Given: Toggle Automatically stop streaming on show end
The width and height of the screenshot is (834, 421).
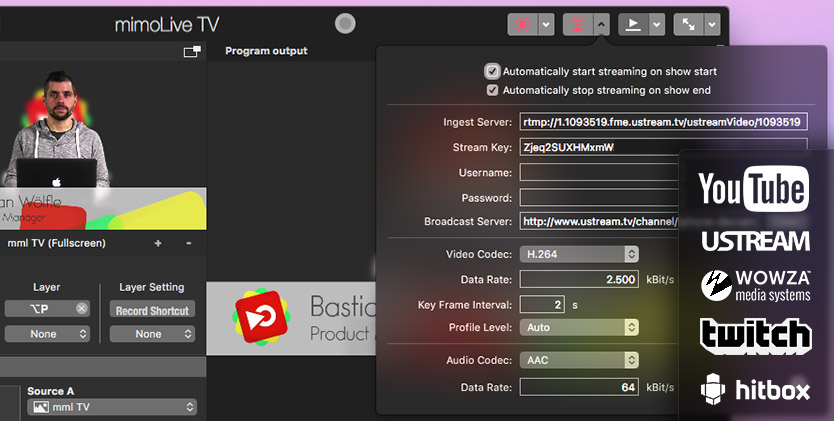Looking at the screenshot, I should coord(493,90).
